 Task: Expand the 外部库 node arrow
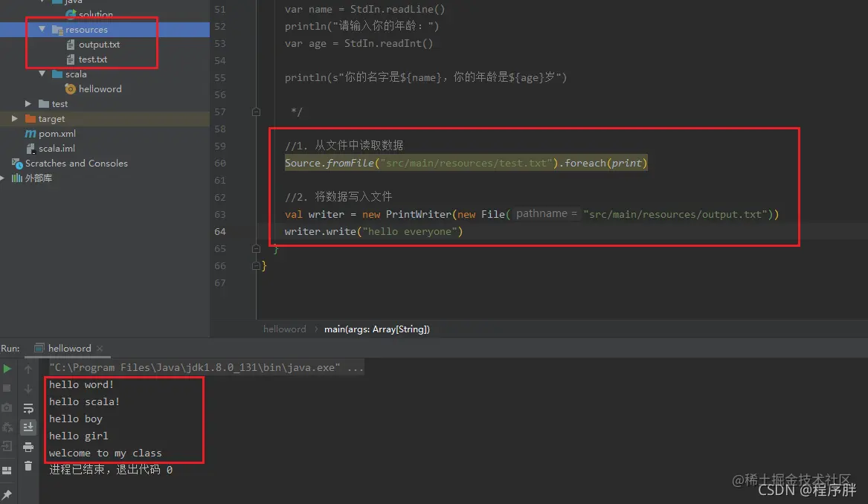coord(3,178)
